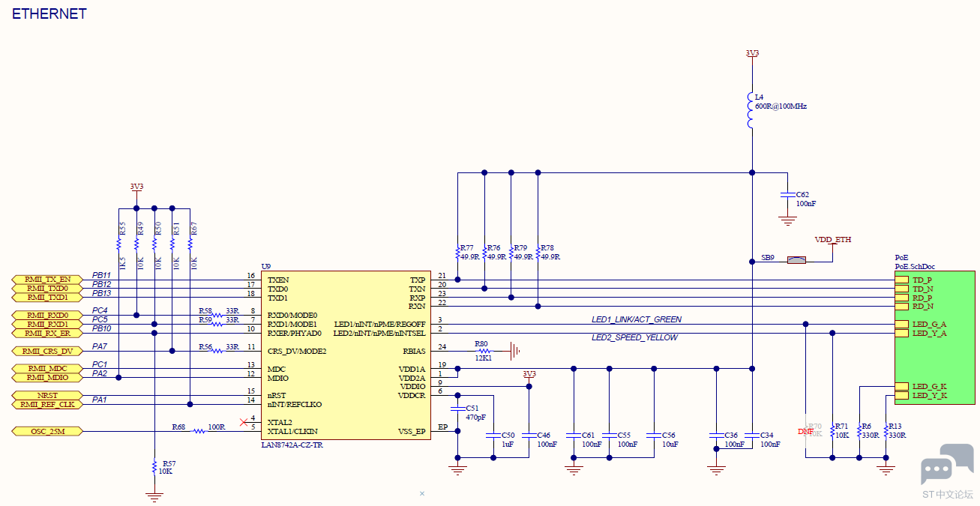Click the PC1 net label
The image size is (980, 506).
100,364
